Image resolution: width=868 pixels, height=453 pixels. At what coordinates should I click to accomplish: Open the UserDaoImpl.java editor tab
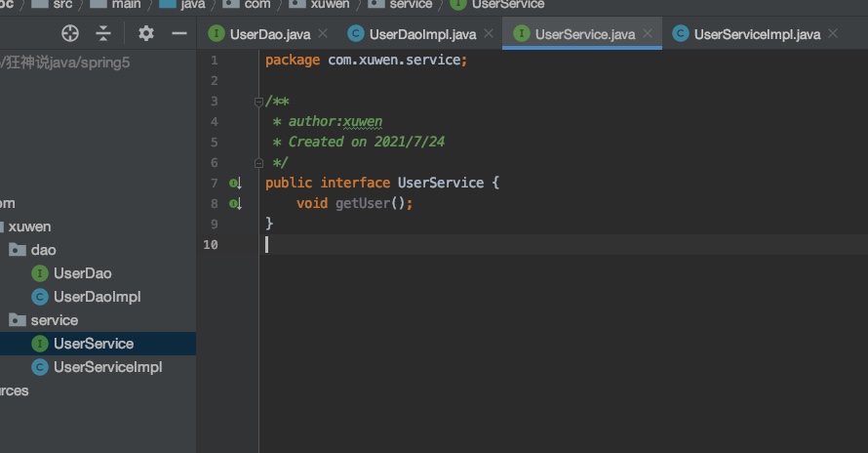(x=421, y=34)
